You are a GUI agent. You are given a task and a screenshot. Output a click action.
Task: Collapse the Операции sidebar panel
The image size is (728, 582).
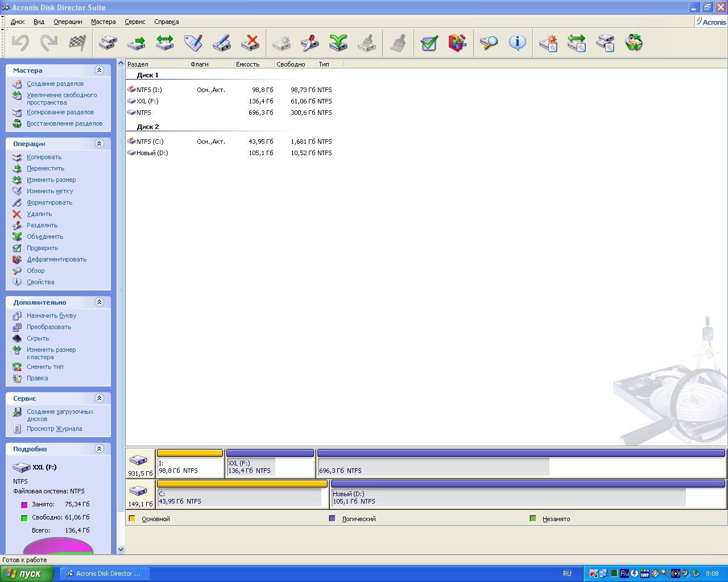(100, 144)
